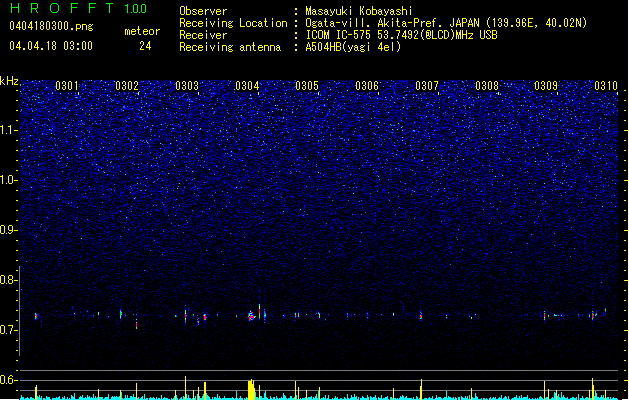Click the 0303 time marker
The image size is (629, 400).
(x=187, y=86)
